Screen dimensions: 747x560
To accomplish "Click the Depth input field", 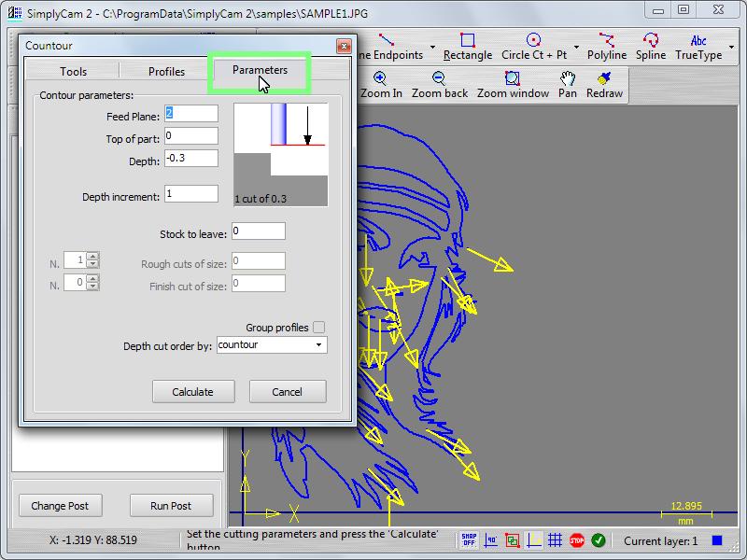I will click(x=191, y=158).
